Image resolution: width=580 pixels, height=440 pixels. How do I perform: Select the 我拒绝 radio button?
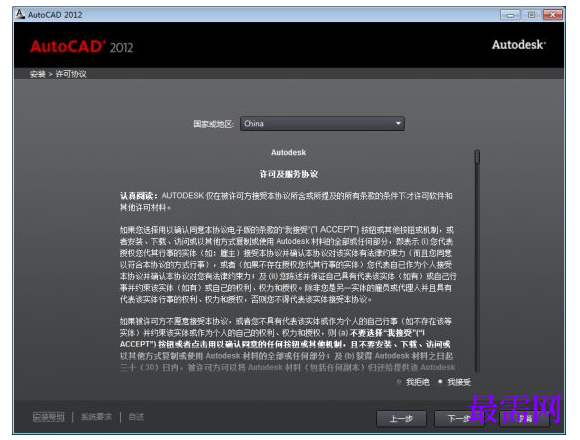[399, 382]
